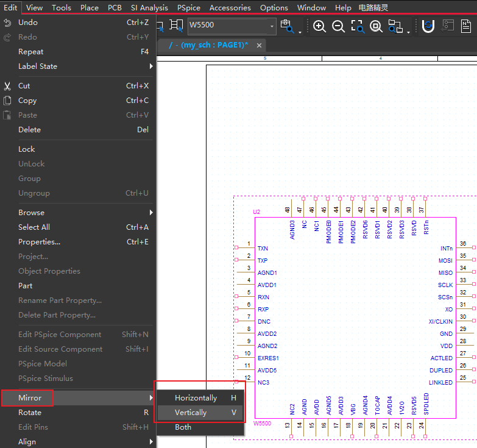
Task: Click the TXN pin name
Action: [x=263, y=248]
